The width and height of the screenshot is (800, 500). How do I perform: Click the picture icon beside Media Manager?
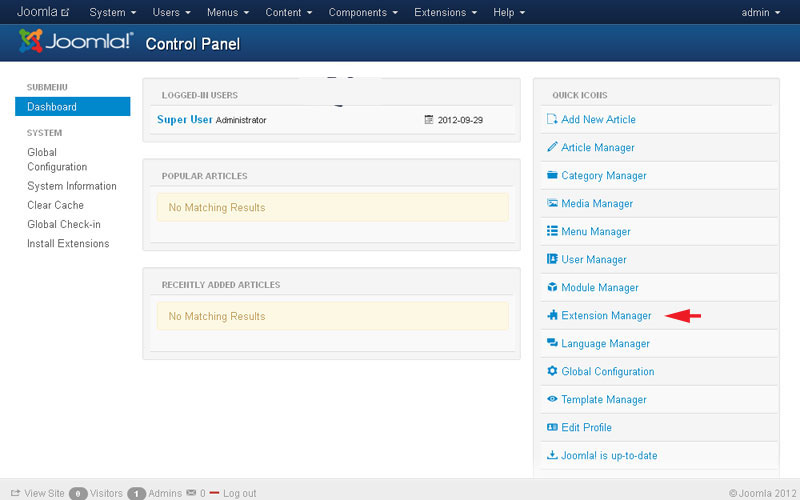(x=552, y=203)
